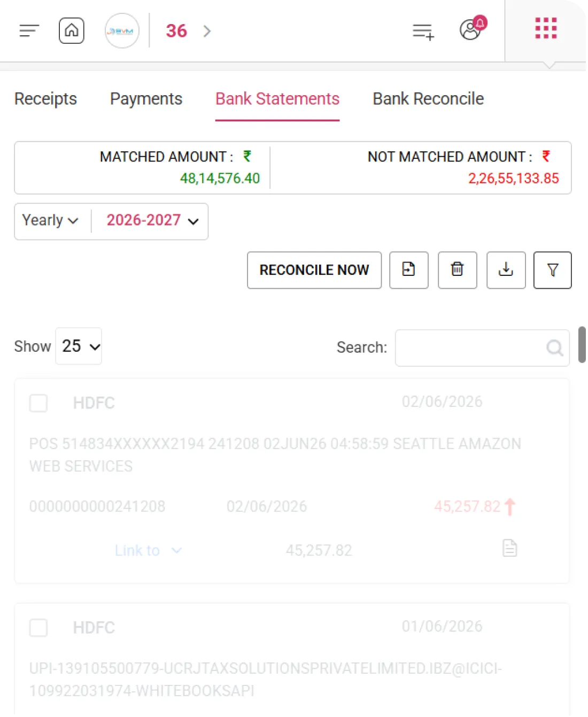Open document icon in Amazon entry
The image size is (588, 717).
510,548
